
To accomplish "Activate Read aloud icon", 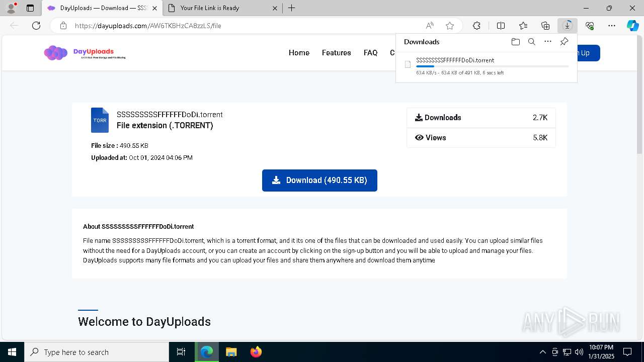I will (x=430, y=26).
